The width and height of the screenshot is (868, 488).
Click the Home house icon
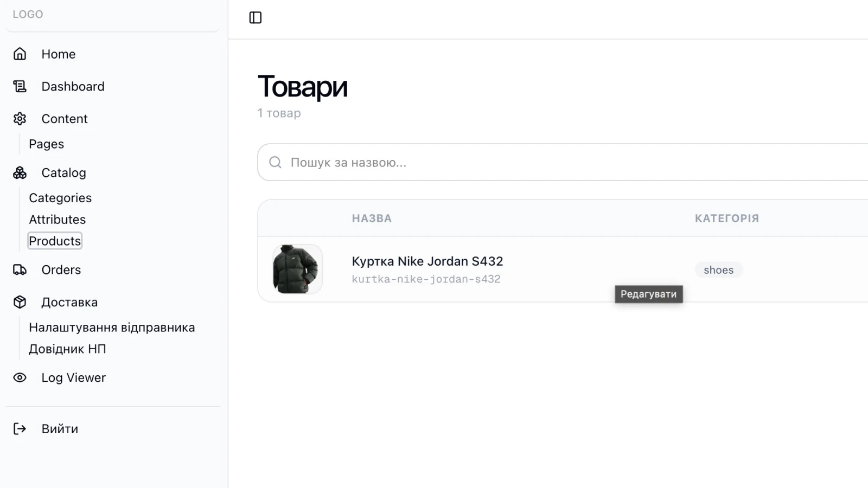pyautogui.click(x=20, y=54)
